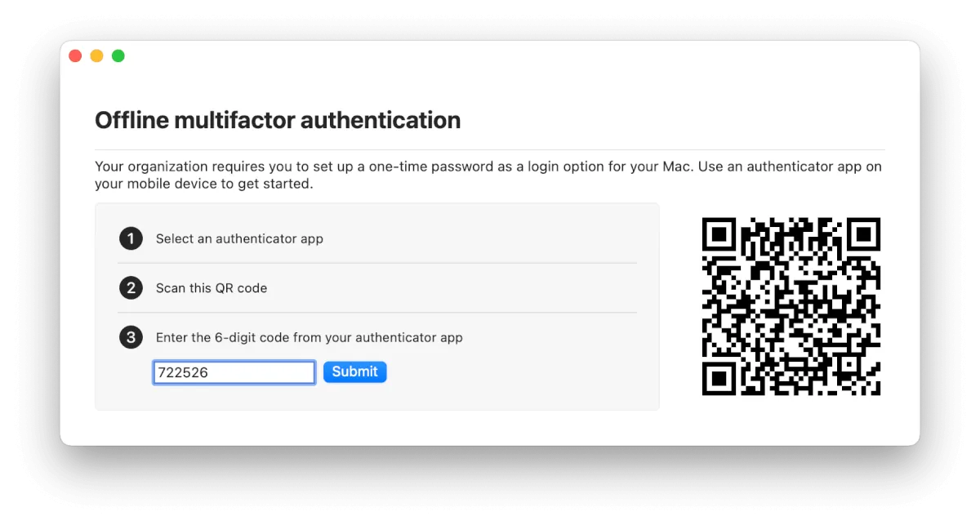Screen dimensions: 980x525
Task: Click the "Offline multifactor authentication" heading
Action: (x=278, y=121)
